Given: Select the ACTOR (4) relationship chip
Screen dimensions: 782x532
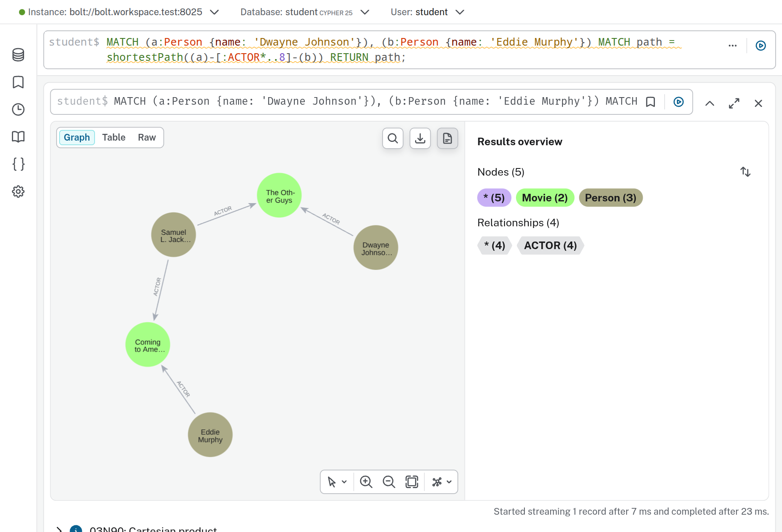Looking at the screenshot, I should [x=550, y=245].
